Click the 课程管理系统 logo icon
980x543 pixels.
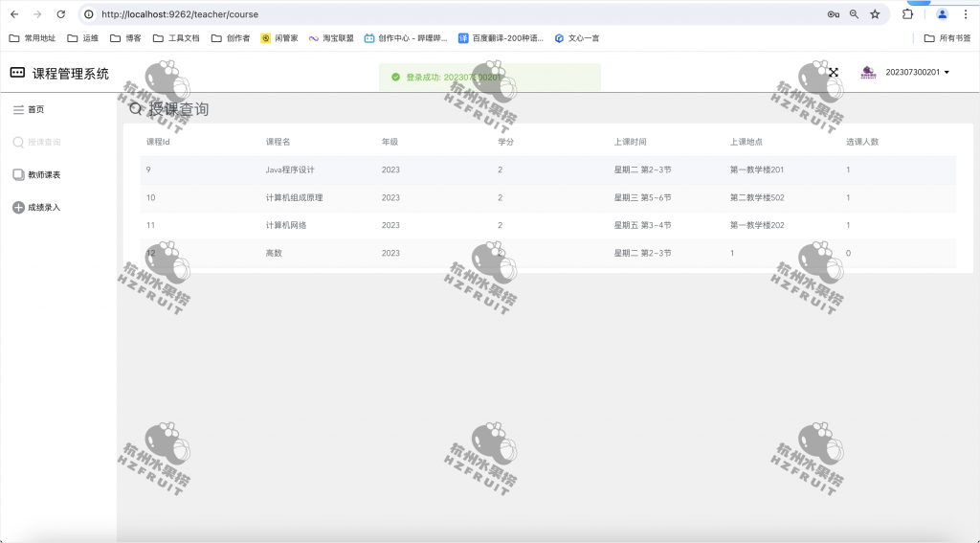pyautogui.click(x=17, y=73)
